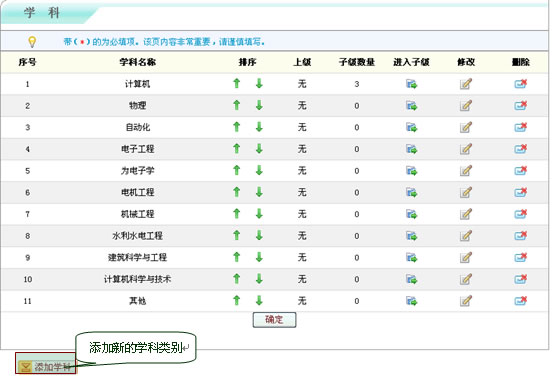Image resolution: width=554 pixels, height=378 pixels.
Task: Enter sub-level of 物理
Action: click(412, 106)
